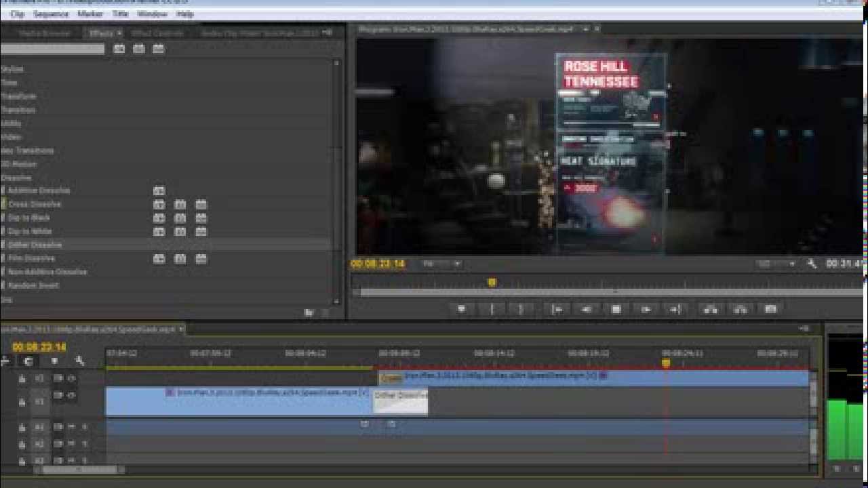This screenshot has height=488, width=868.
Task: Open the Timeline Display Settings wrench
Action: coord(79,361)
